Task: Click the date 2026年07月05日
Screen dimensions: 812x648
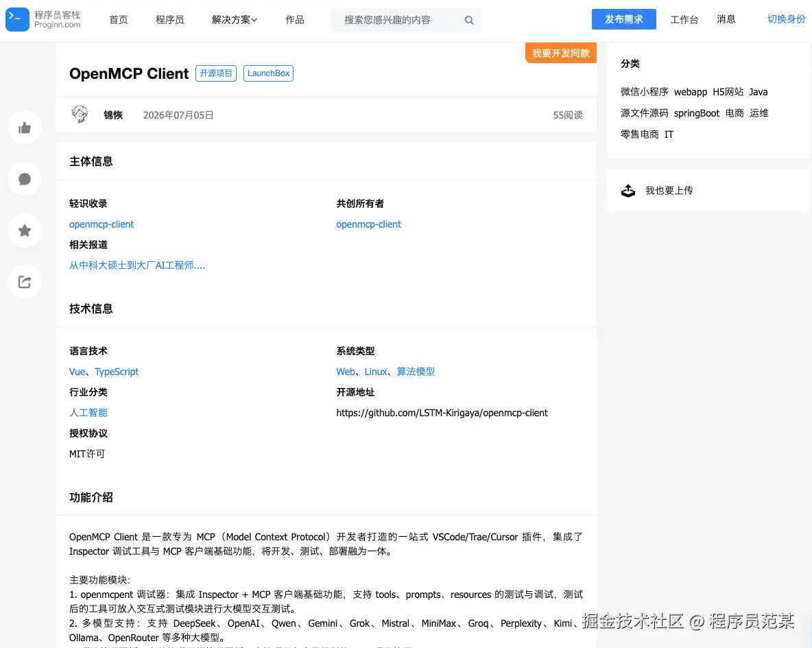Action: [x=178, y=115]
